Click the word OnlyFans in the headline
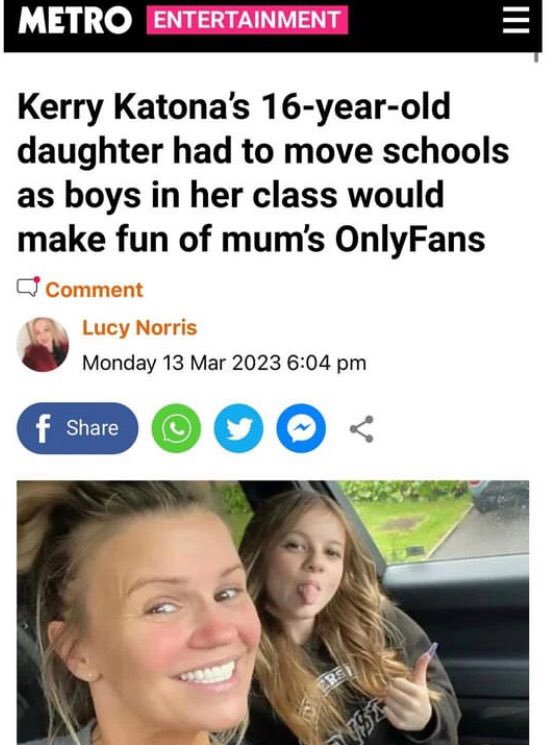This screenshot has height=745, width=548. [x=410, y=239]
